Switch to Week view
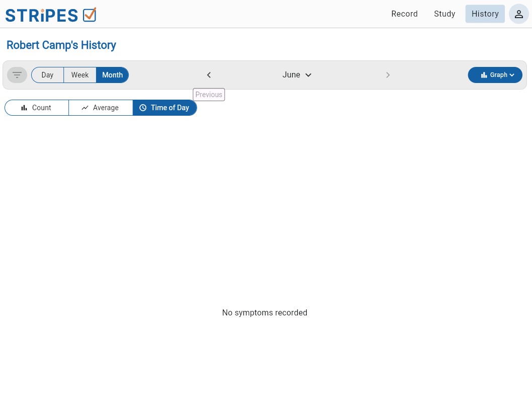The image size is (532, 404). point(80,75)
